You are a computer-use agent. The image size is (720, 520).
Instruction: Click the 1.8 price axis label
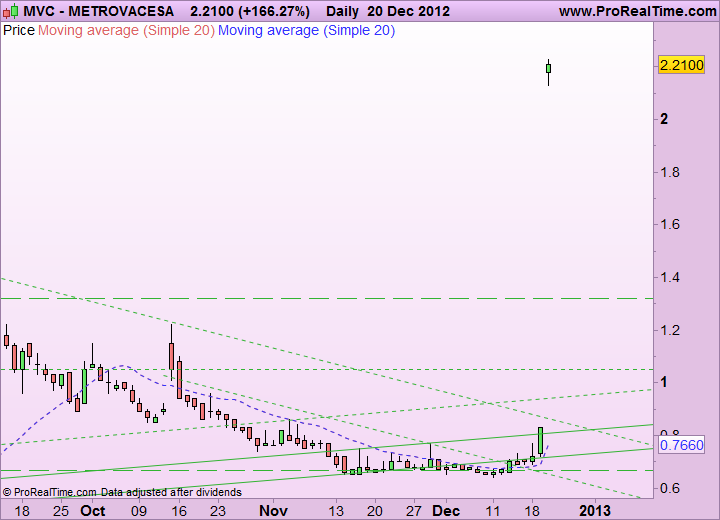click(669, 172)
